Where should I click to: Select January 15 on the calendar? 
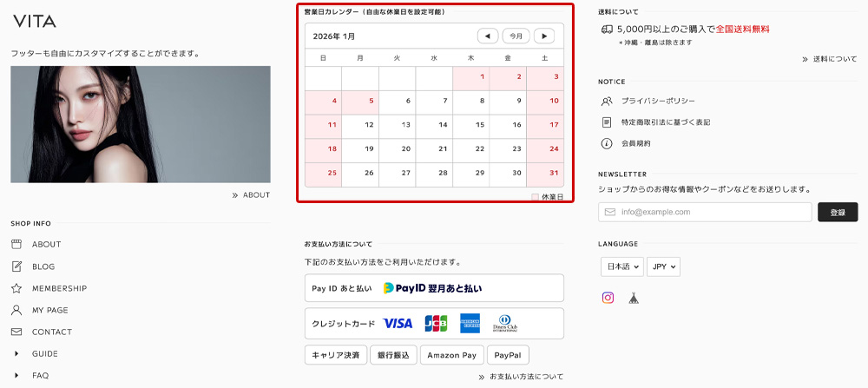tap(480, 125)
